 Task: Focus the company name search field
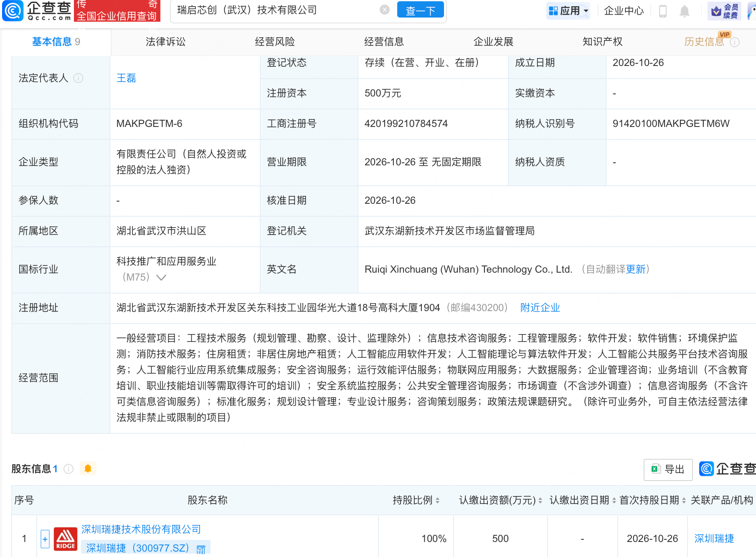coord(276,10)
